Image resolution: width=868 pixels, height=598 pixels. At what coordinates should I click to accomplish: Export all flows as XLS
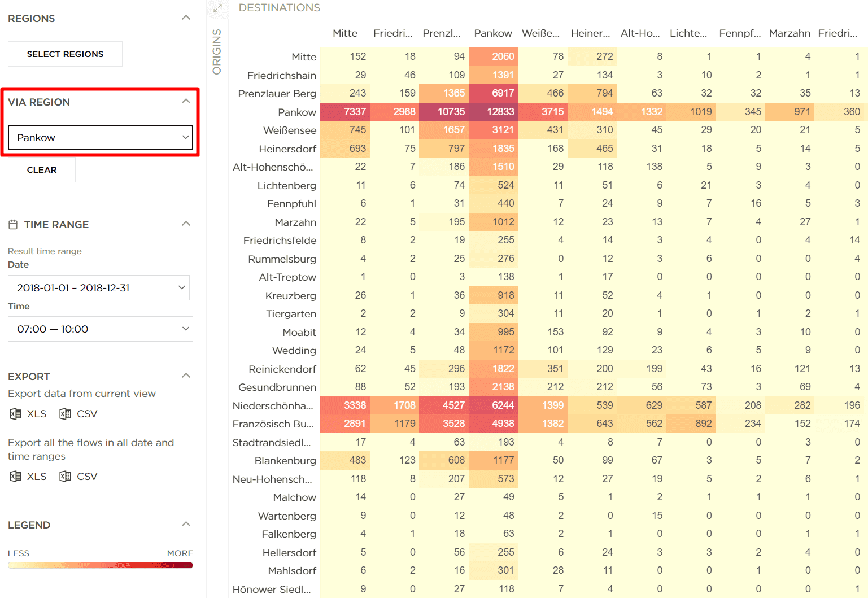[x=28, y=477]
